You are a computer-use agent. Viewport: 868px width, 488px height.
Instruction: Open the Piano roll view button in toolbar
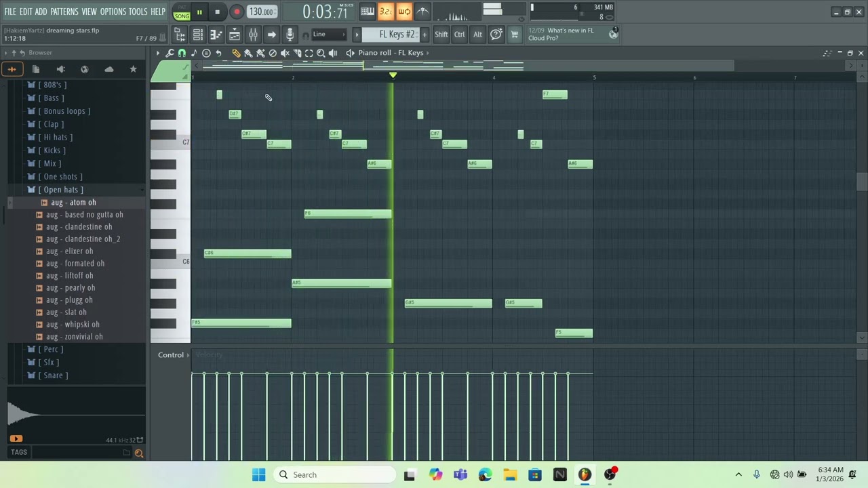coord(216,35)
